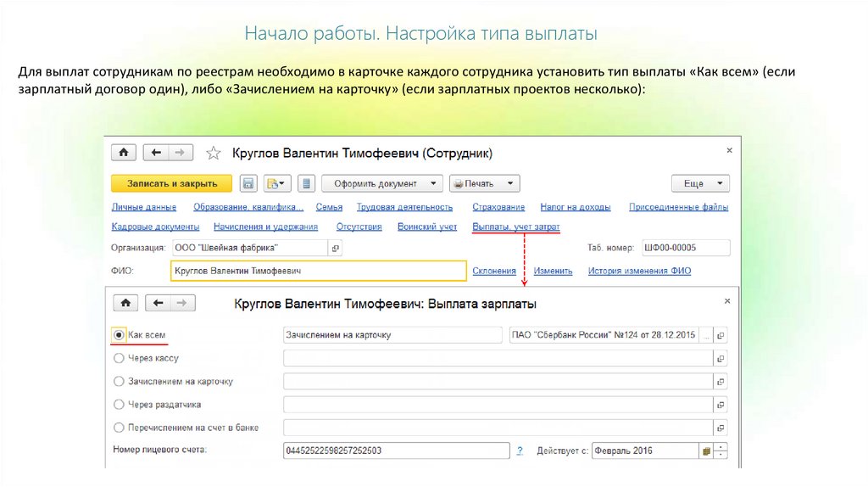Close the Выплата зарплаты window

(727, 301)
